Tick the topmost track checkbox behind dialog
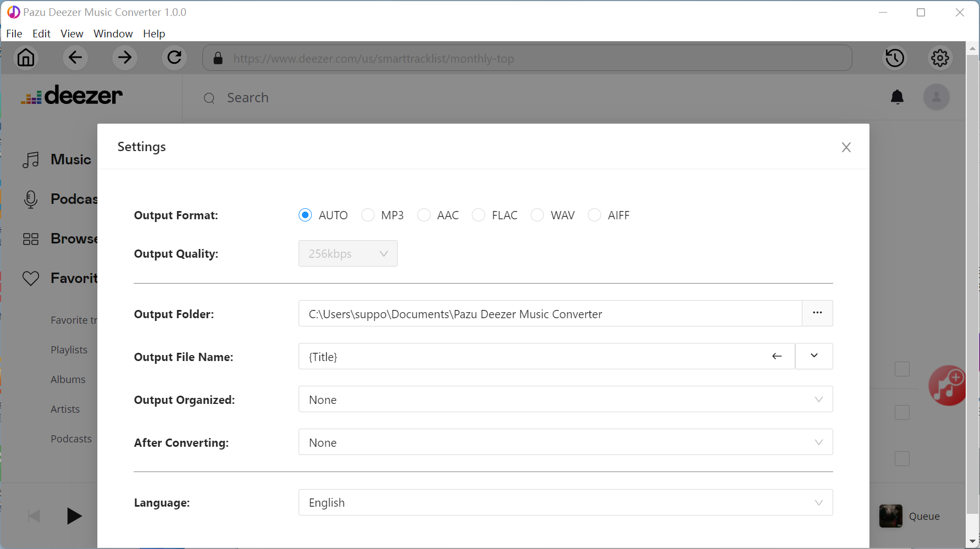The image size is (980, 549). point(902,369)
